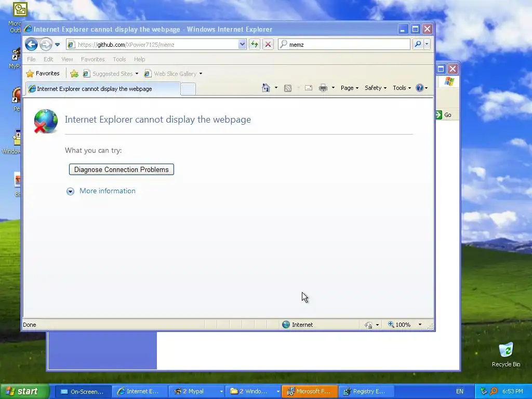Screen dimensions: 532x399
Task: Switch to Internet Explorer taskbar button
Action: 139,391
